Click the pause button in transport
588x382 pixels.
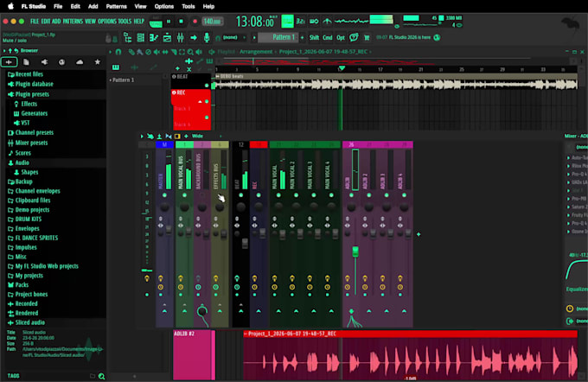click(x=169, y=22)
